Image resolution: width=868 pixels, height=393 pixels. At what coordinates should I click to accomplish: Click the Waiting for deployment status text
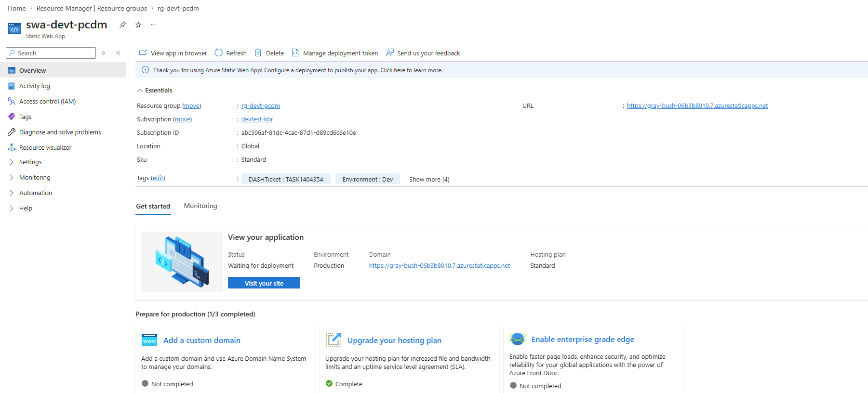261,265
